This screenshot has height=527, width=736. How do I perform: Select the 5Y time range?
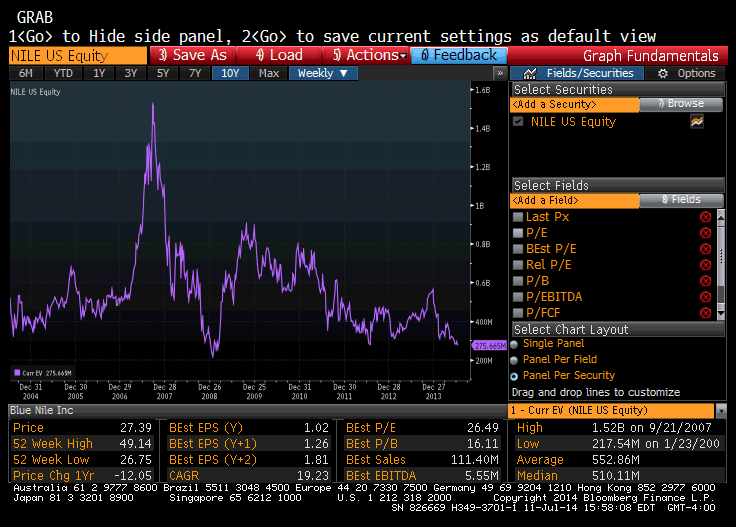coord(163,73)
